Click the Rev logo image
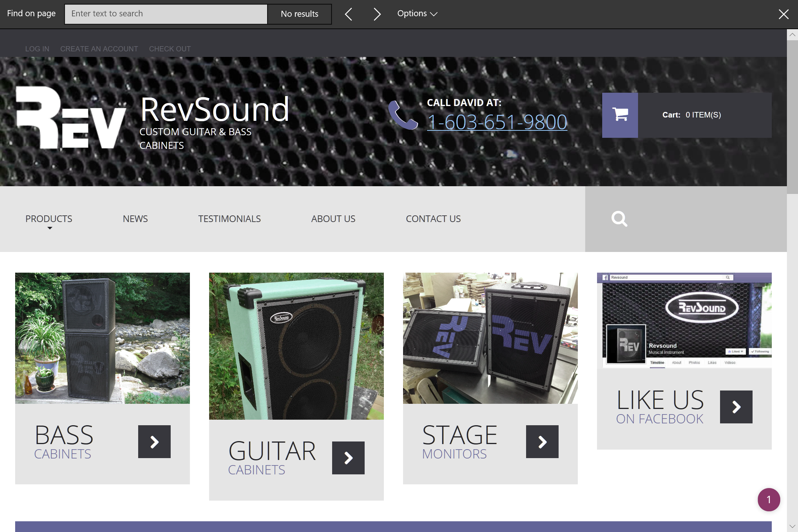 click(71, 117)
